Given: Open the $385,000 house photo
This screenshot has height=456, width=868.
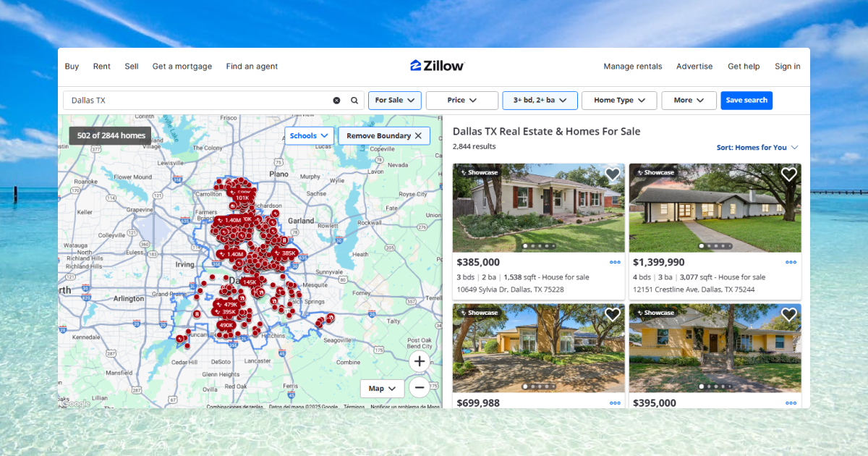Looking at the screenshot, I should (539, 208).
